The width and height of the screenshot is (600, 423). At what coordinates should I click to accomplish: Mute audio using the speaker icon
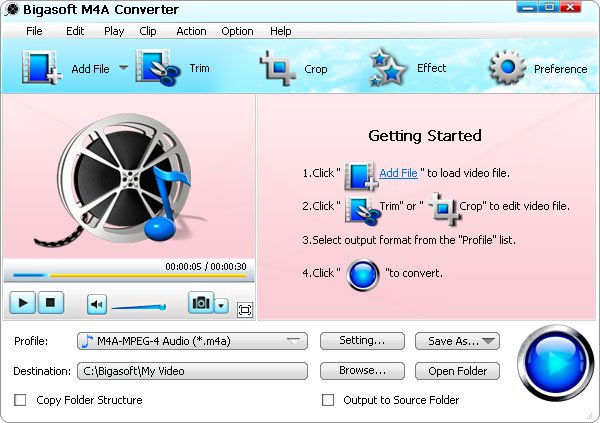[96, 304]
